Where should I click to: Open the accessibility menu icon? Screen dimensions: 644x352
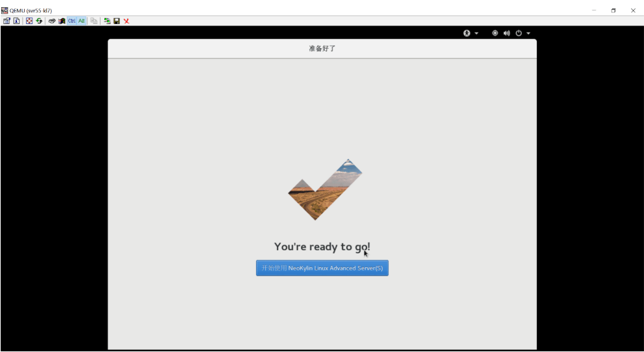[466, 33]
